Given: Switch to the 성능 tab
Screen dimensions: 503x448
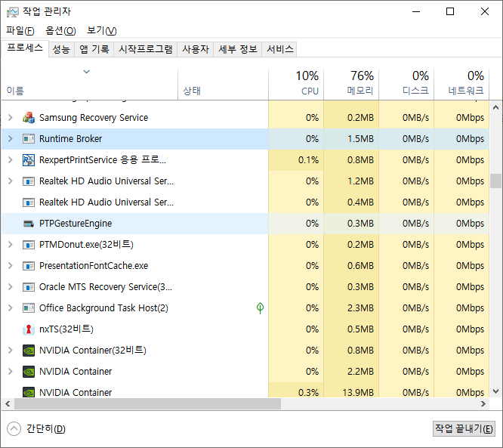Looking at the screenshot, I should pyautogui.click(x=61, y=49).
